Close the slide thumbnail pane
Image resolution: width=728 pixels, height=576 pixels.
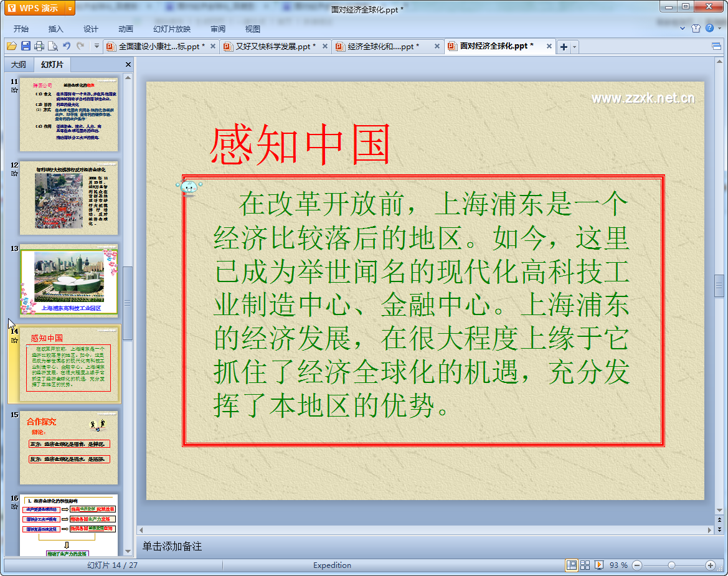(128, 65)
